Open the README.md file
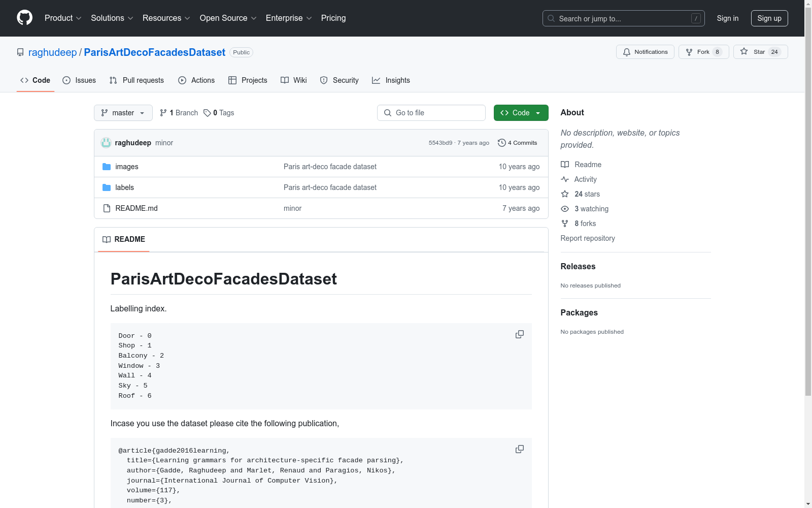 pyautogui.click(x=137, y=208)
